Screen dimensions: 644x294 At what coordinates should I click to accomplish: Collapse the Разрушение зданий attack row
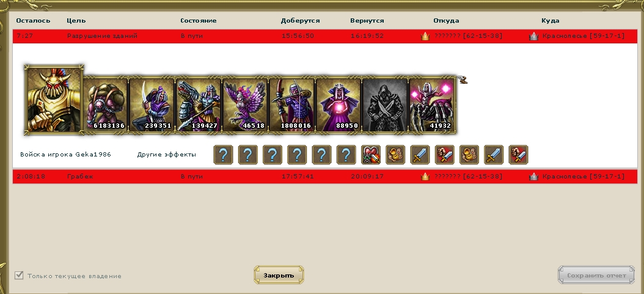325,36
